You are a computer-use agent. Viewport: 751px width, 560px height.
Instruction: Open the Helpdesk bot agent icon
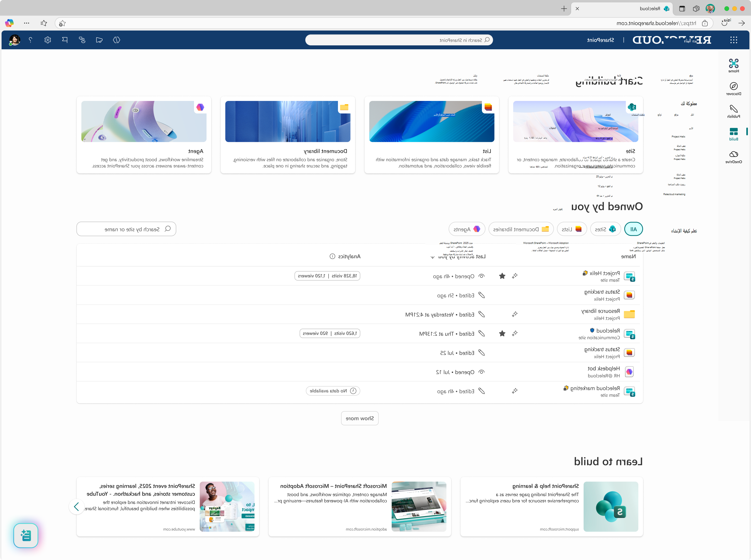click(629, 372)
